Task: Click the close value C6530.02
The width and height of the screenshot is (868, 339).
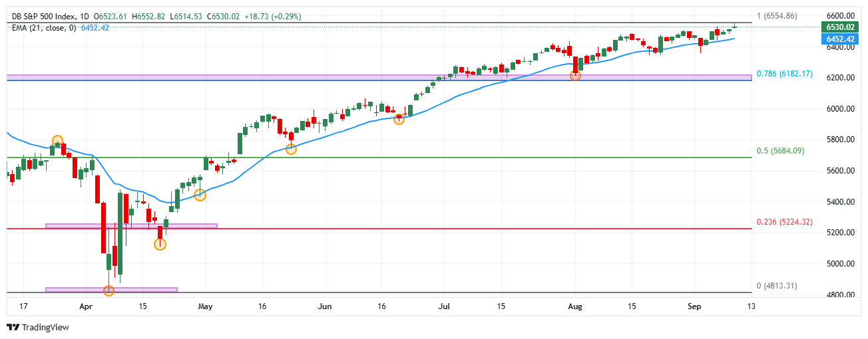Action: coord(223,16)
